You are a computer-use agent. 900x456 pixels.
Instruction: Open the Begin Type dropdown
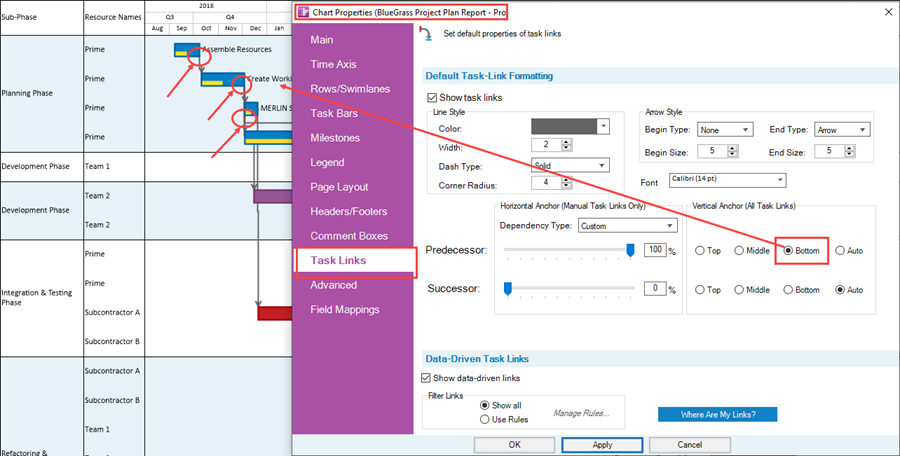pos(725,130)
